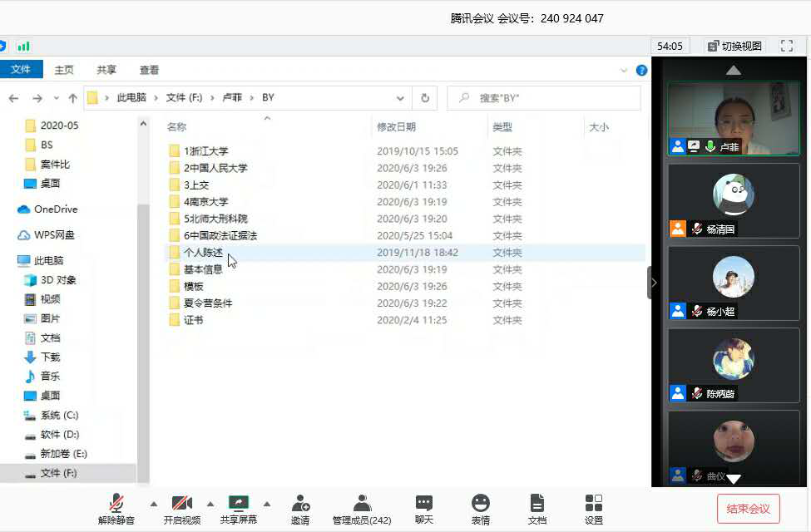Select the 个人陈述 folder

point(203,253)
